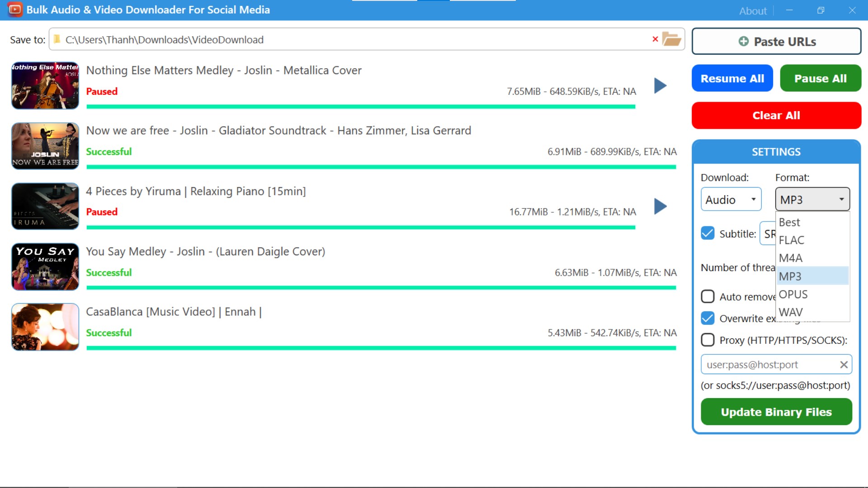Choose OPUS in the format list
This screenshot has width=868, height=488.
793,294
